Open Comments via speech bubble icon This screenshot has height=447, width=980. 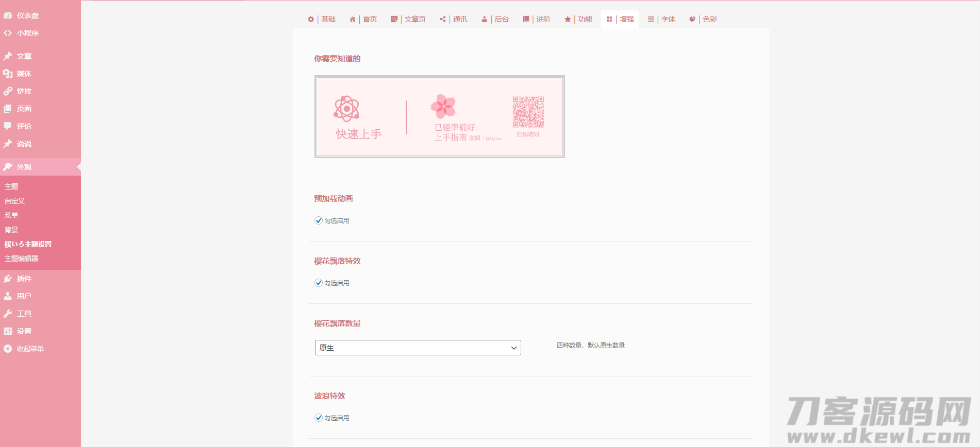(x=8, y=126)
